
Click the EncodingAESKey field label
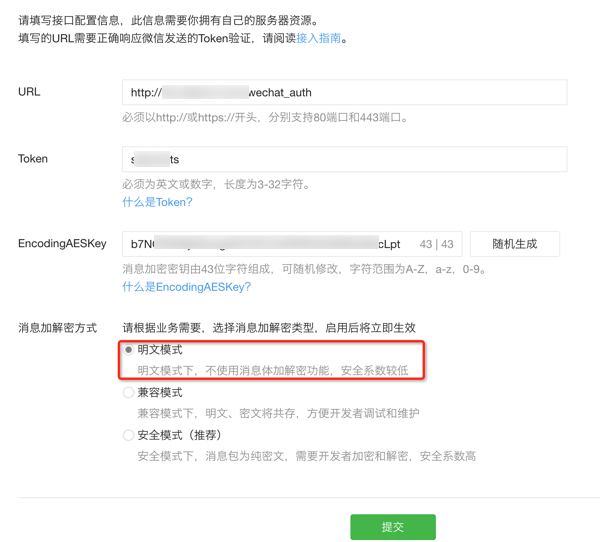pos(62,243)
